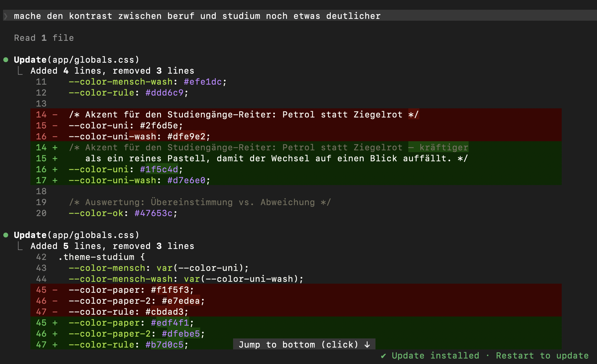Click the Restart to update link

pos(542,355)
